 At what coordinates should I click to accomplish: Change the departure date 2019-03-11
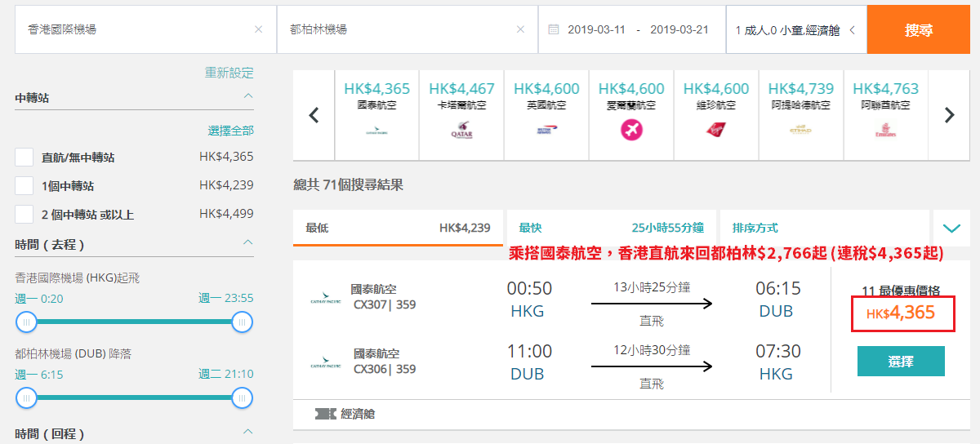(597, 29)
